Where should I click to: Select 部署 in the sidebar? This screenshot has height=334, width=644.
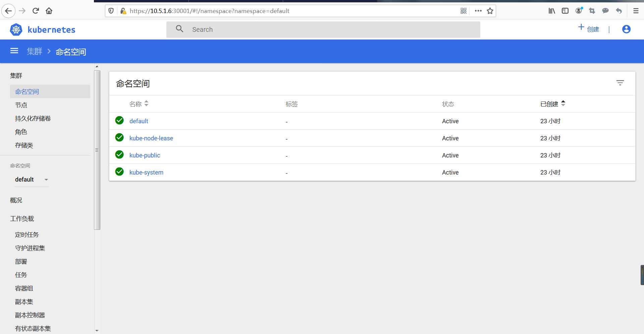21,261
